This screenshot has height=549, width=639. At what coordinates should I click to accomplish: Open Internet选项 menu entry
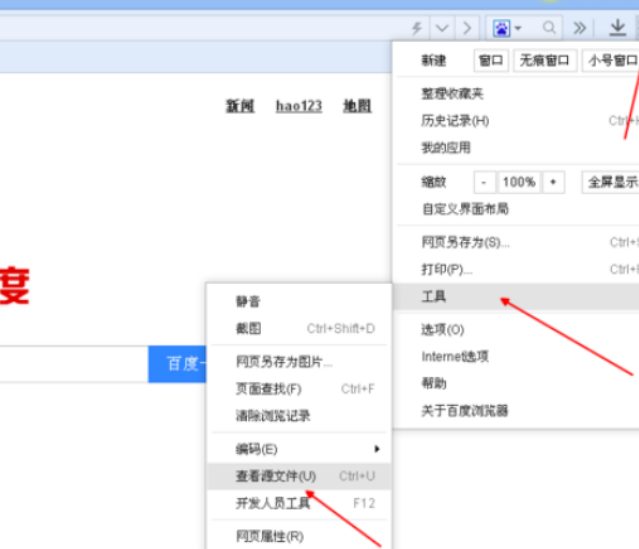click(x=518, y=357)
